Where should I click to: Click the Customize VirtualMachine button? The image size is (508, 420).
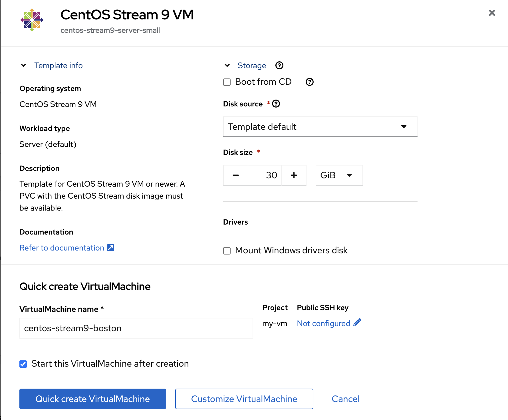244,399
